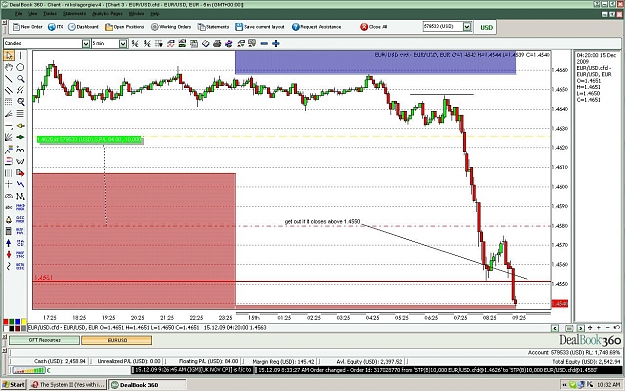This screenshot has width=625, height=391.
Task: Open the account number dropdown arrow
Action: tap(467, 27)
